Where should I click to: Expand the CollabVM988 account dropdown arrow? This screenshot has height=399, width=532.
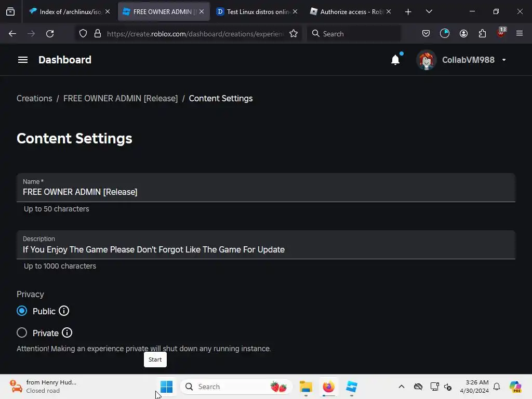tap(504, 60)
